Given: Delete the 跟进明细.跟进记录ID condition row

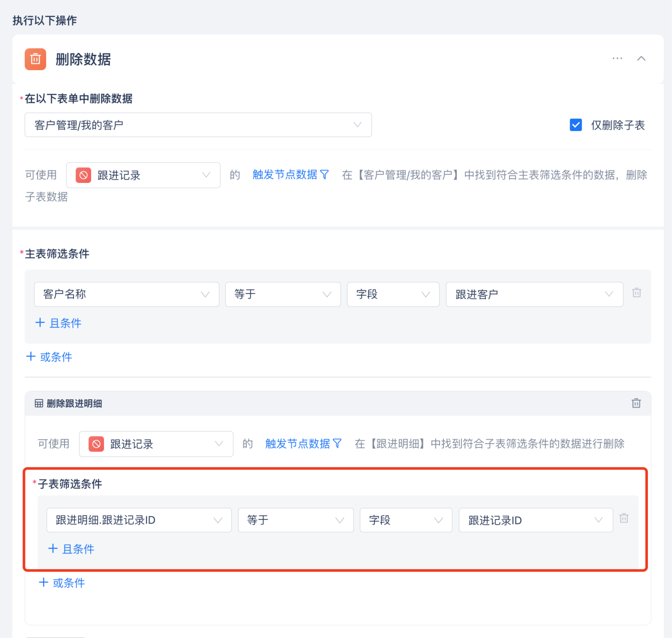Looking at the screenshot, I should coord(624,518).
